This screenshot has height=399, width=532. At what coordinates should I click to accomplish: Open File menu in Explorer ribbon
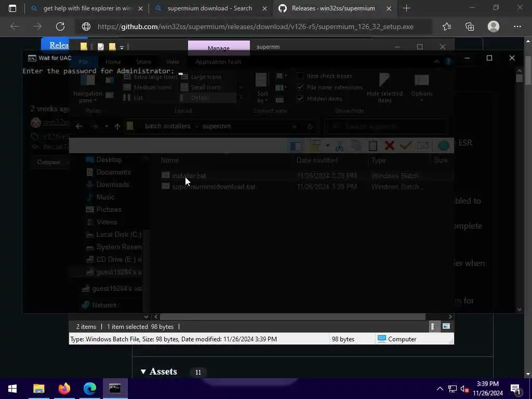tap(84, 62)
